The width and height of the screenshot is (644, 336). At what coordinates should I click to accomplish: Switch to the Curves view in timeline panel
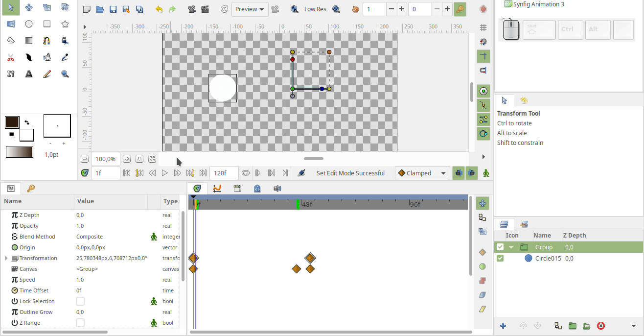217,188
